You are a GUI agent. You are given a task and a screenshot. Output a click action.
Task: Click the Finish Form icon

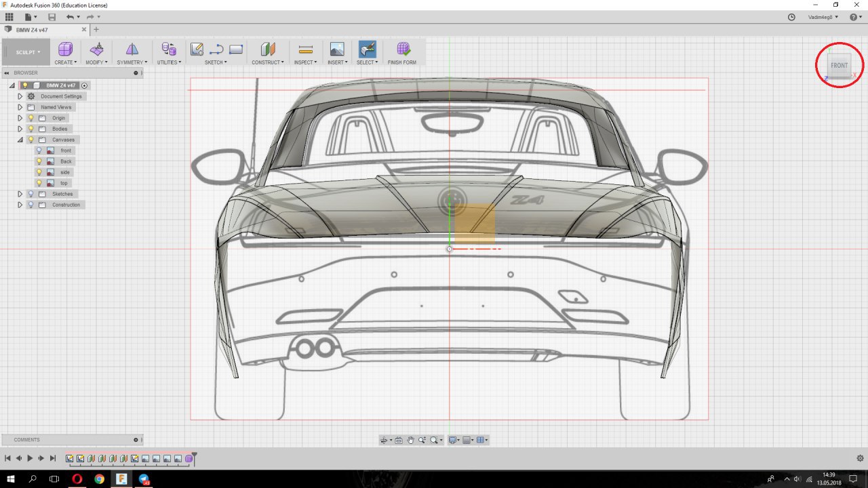[403, 49]
